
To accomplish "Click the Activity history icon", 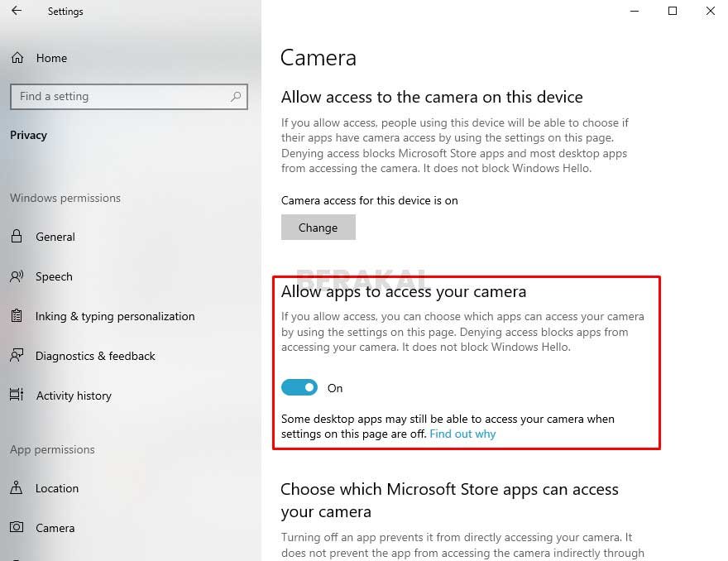I will (17, 395).
